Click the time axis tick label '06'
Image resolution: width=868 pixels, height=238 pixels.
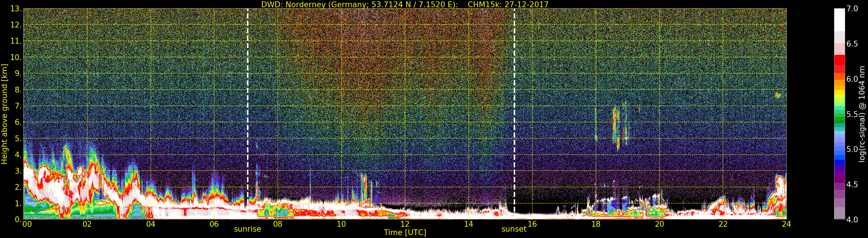[x=214, y=224]
